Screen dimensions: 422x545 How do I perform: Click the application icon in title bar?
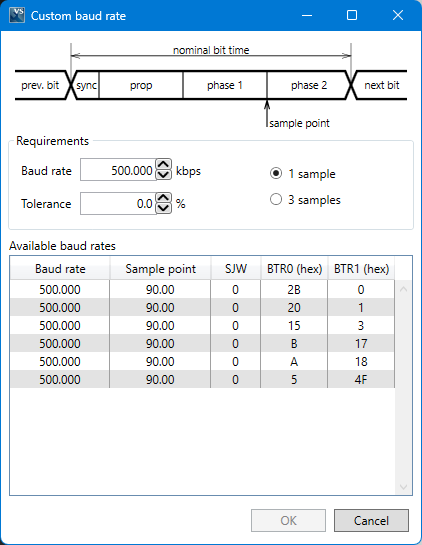(x=17, y=15)
